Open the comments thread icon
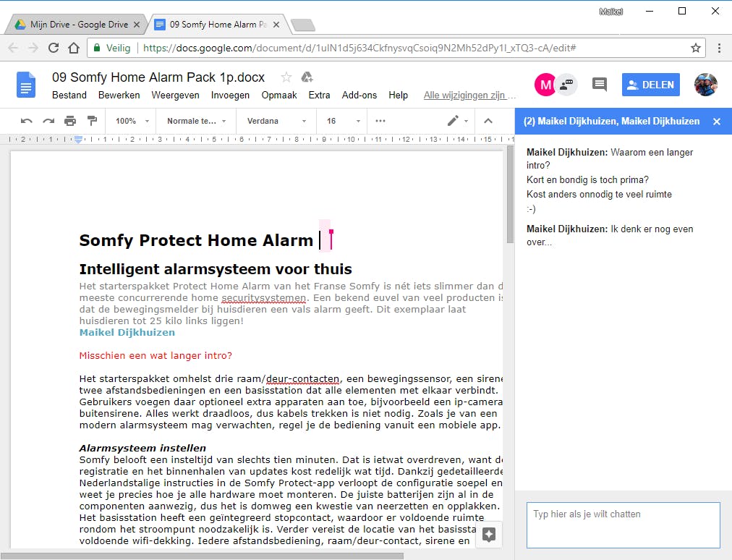 (600, 85)
